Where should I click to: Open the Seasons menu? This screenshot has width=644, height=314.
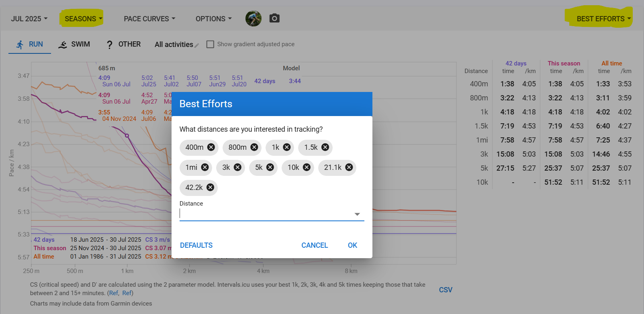coord(84,19)
